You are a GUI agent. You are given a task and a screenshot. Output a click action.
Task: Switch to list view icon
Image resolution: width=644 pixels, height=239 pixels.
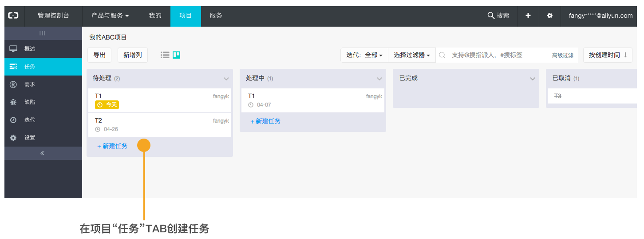point(165,55)
